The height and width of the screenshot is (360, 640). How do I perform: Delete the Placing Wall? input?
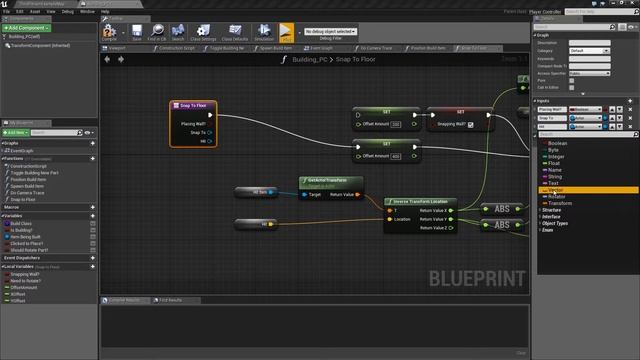630,109
